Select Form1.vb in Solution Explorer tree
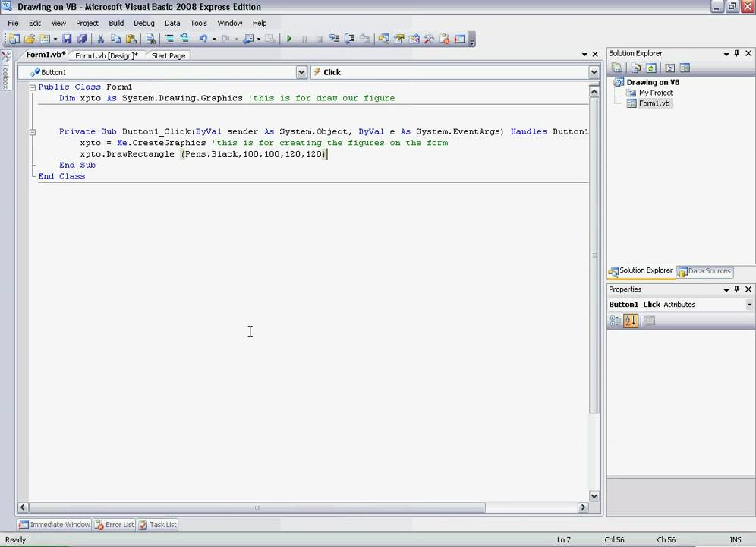The width and height of the screenshot is (756, 547). point(654,103)
